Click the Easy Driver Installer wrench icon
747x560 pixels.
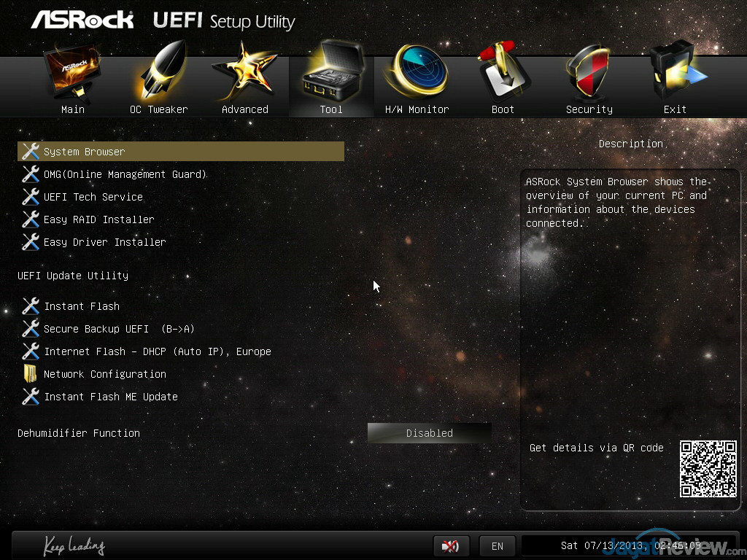pos(31,242)
